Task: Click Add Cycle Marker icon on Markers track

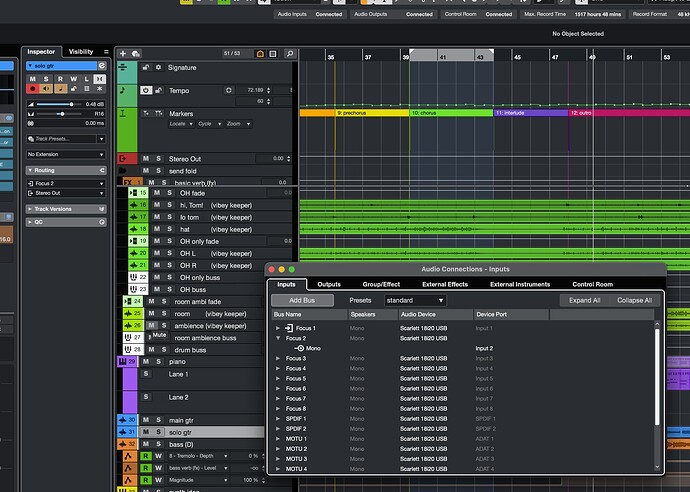Action: [x=158, y=114]
